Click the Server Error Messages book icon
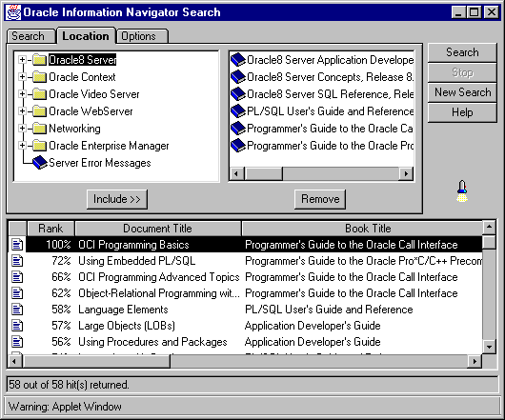The height and width of the screenshot is (420, 505). pyautogui.click(x=40, y=163)
